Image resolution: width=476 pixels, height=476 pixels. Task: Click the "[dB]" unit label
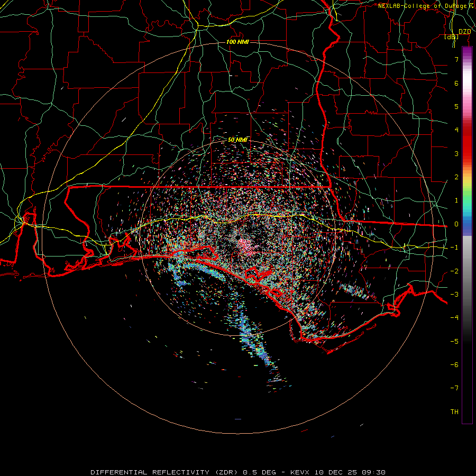click(452, 37)
